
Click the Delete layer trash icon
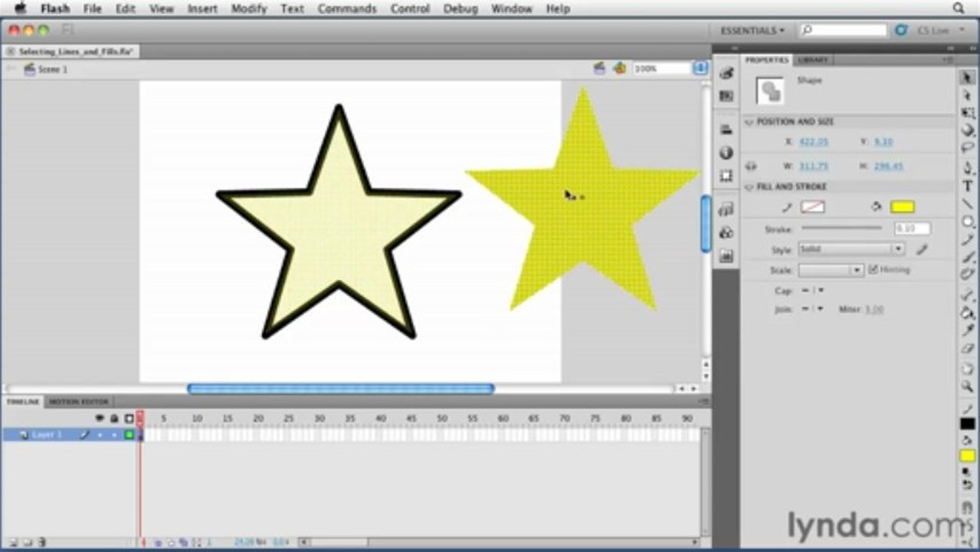pyautogui.click(x=42, y=542)
